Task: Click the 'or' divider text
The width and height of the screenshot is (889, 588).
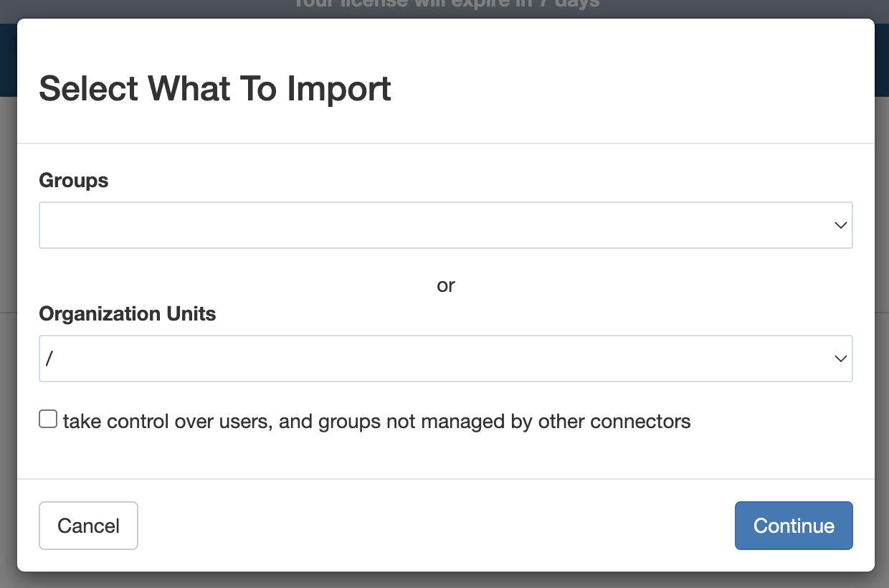Action: tap(444, 285)
